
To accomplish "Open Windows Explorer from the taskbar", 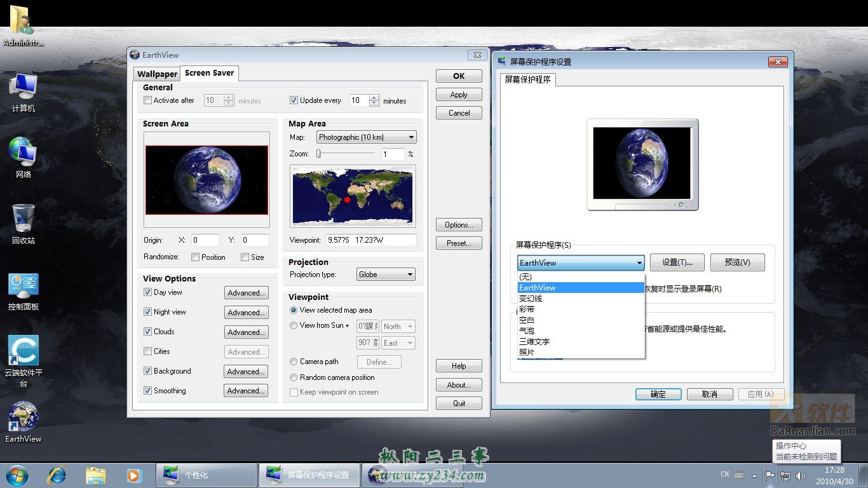I will click(96, 475).
